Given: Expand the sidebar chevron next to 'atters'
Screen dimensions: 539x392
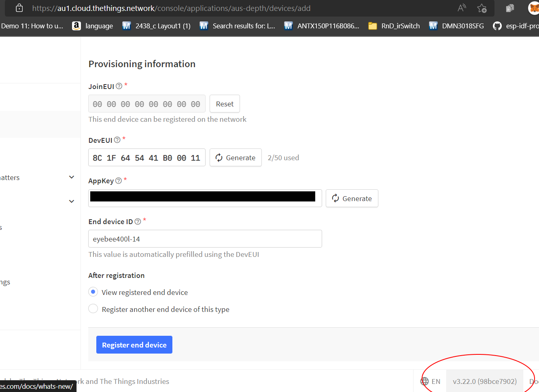Looking at the screenshot, I should click(72, 177).
